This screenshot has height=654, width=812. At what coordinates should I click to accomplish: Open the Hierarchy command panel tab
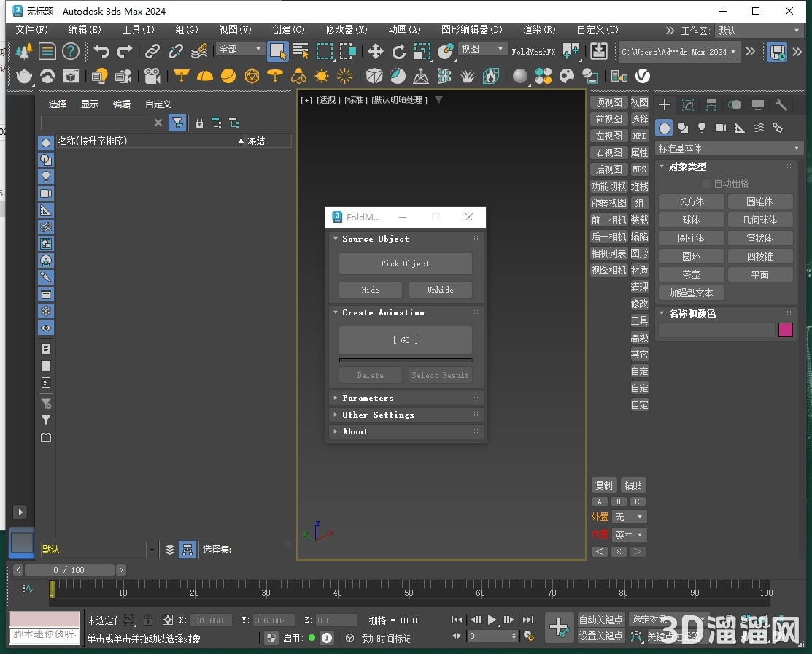tap(711, 105)
